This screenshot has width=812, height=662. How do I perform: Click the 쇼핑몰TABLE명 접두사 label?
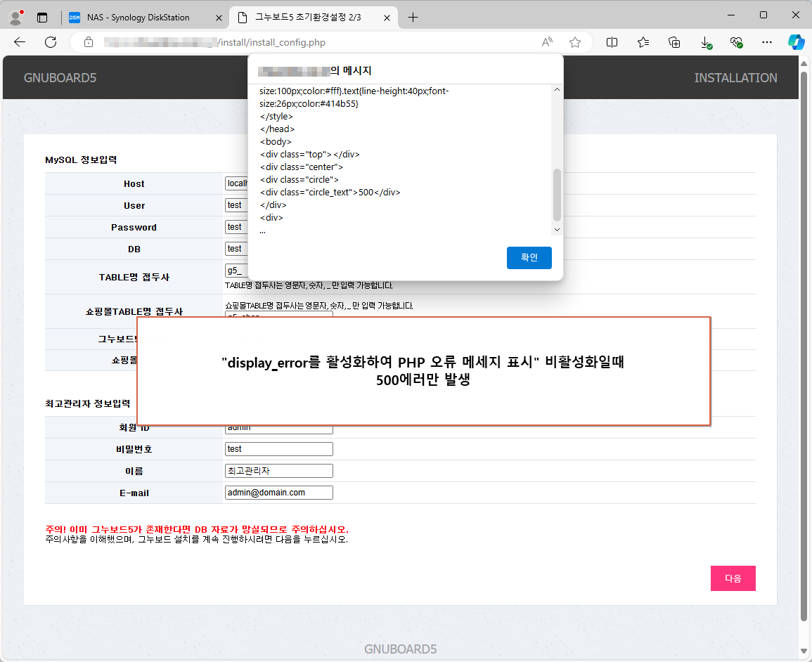point(134,311)
